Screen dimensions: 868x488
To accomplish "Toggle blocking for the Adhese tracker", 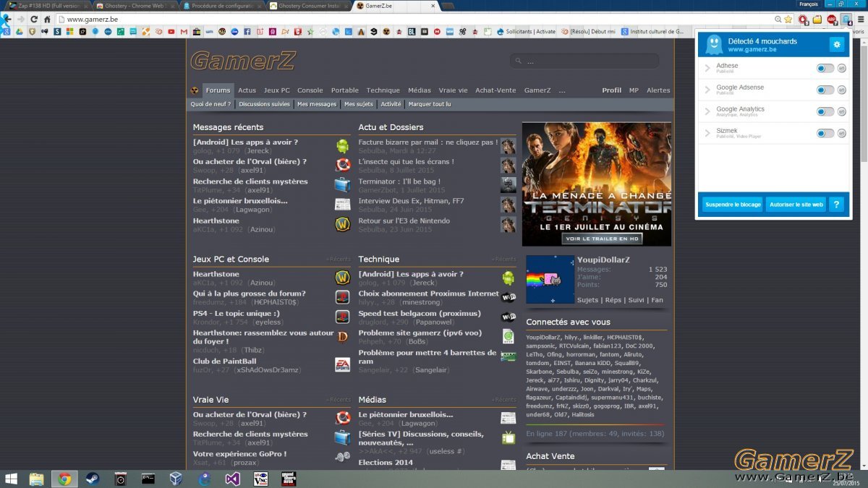I will 825,68.
